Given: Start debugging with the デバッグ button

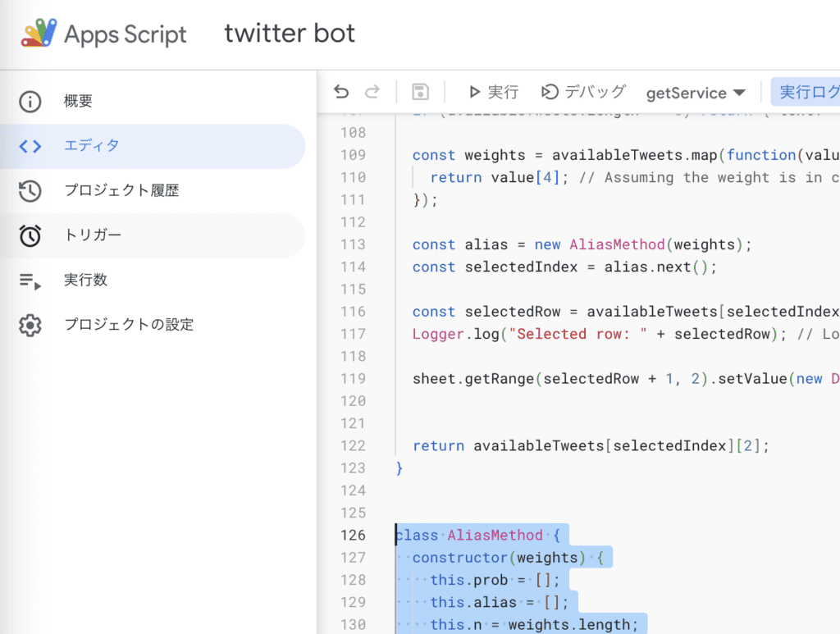Looking at the screenshot, I should (582, 92).
